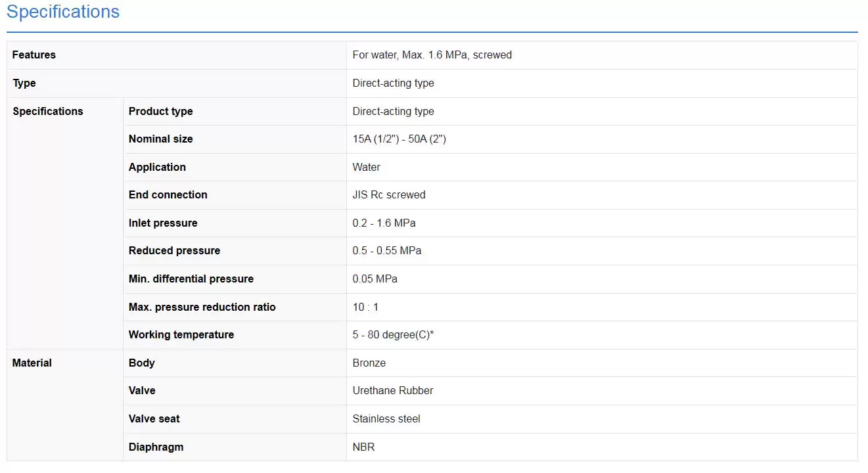
Task: Click the Specifications group label in table
Action: [48, 112]
